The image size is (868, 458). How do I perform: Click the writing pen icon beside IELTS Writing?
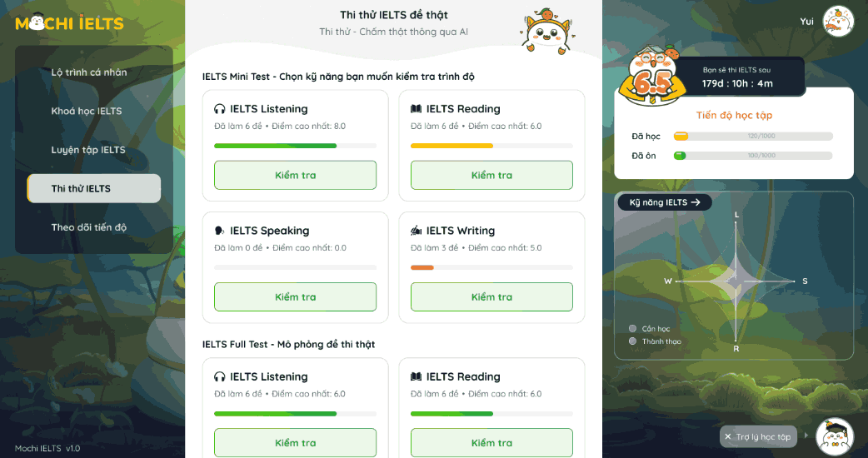pyautogui.click(x=417, y=231)
